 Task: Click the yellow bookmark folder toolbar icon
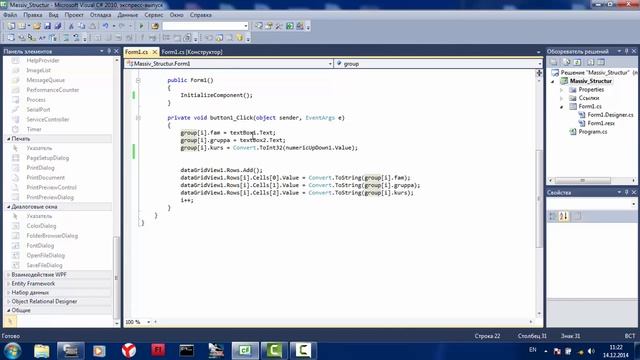pos(240,38)
